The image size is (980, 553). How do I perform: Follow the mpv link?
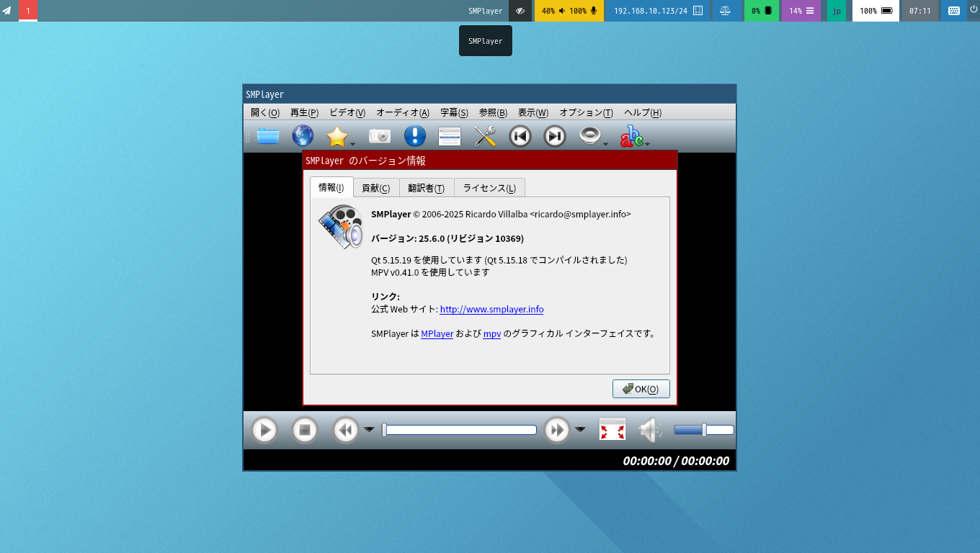click(491, 334)
